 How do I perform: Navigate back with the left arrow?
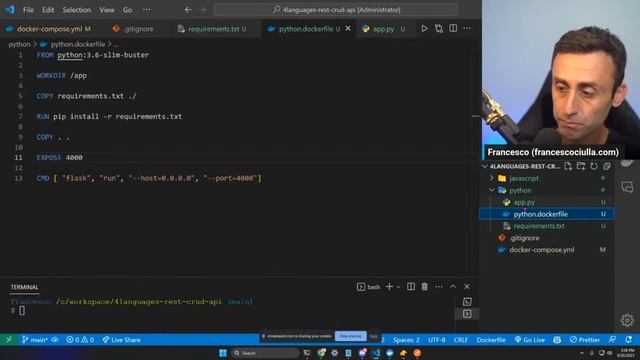[x=188, y=10]
